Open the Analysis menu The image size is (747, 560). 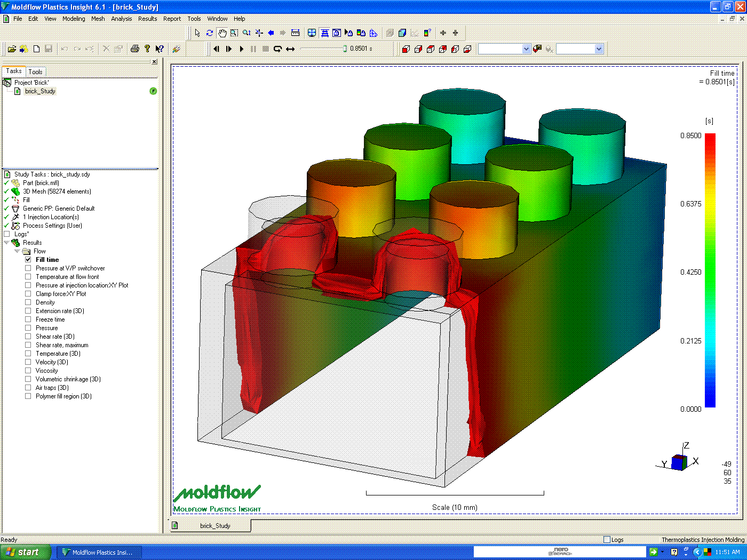pyautogui.click(x=122, y=19)
